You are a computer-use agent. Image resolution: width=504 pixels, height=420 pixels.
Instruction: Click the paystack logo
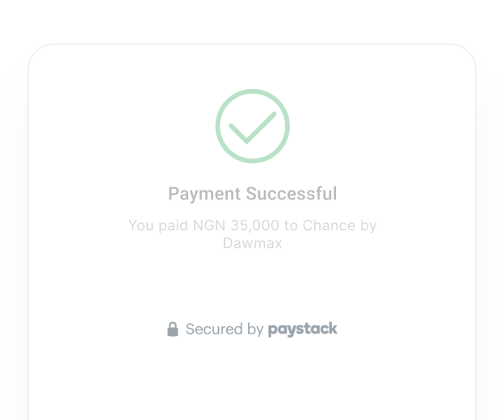click(x=302, y=329)
